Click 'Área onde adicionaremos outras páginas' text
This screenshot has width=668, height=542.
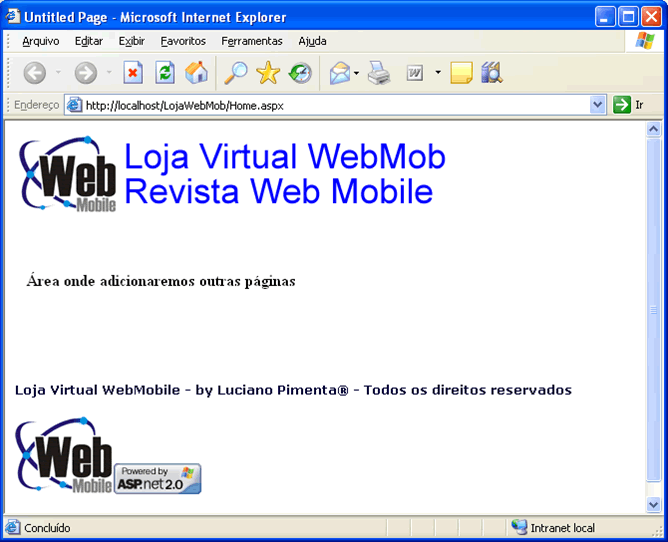point(161,281)
